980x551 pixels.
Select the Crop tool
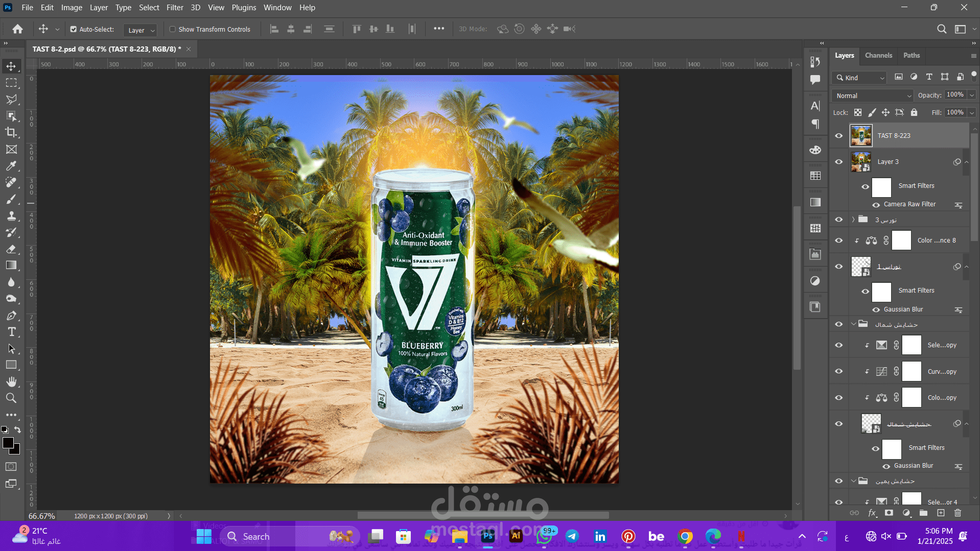11,132
